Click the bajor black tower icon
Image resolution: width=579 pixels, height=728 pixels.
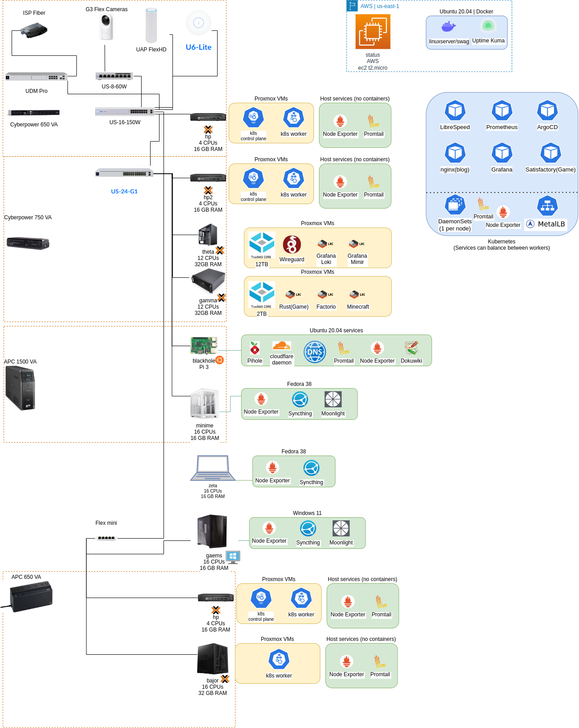213,659
